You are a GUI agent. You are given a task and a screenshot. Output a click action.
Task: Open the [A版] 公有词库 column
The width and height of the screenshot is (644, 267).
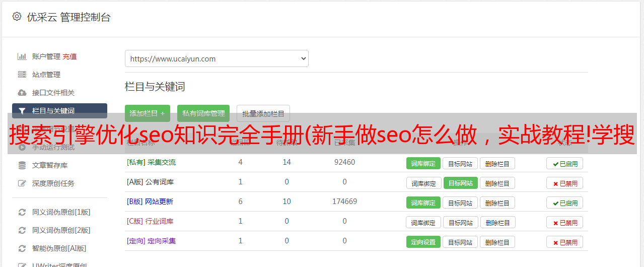[150, 182]
